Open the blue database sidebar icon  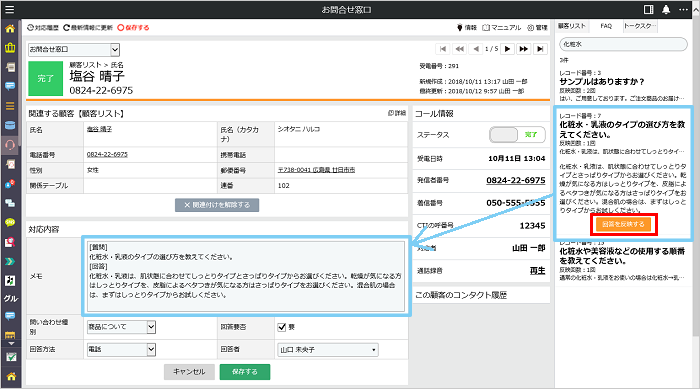coord(10,125)
